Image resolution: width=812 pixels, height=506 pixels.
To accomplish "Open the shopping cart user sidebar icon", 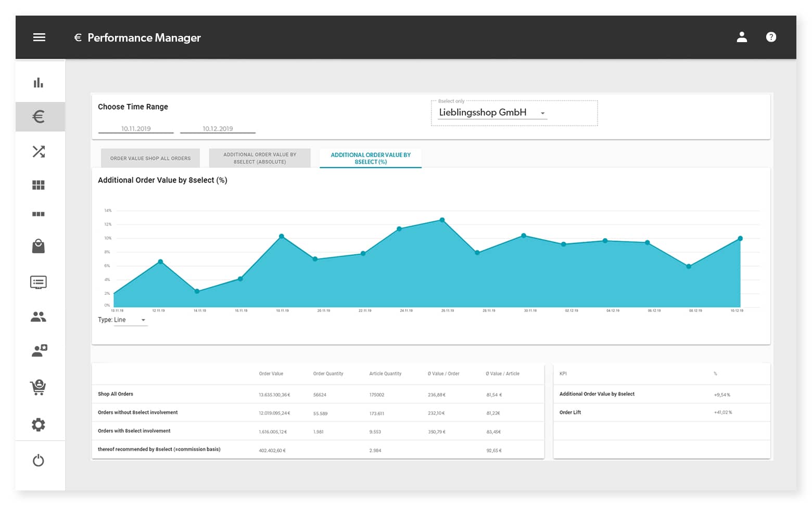I will click(39, 387).
